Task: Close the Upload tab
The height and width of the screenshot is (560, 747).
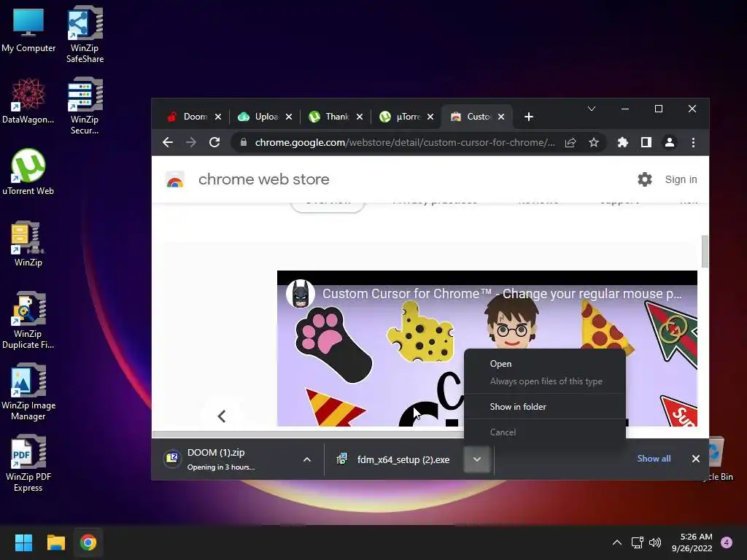Action: [x=289, y=117]
